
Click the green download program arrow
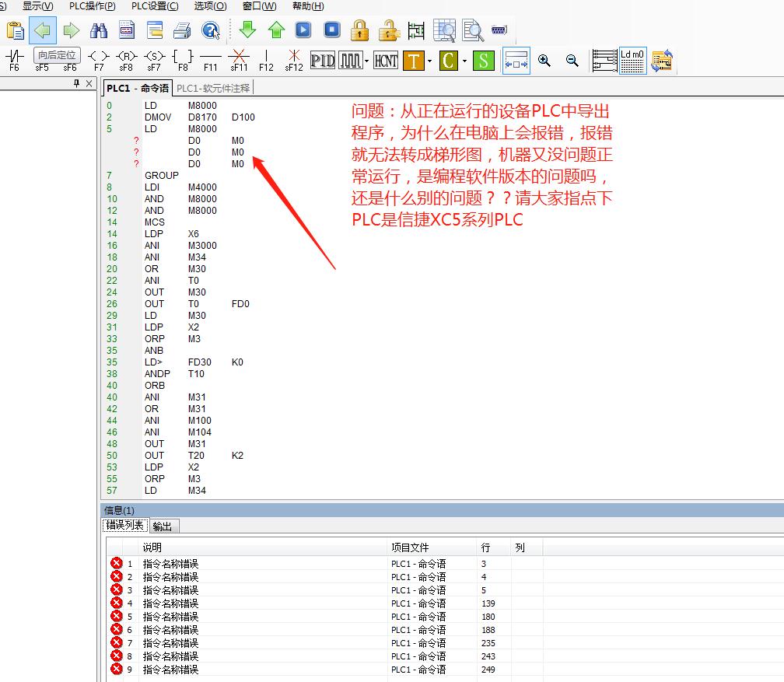click(248, 30)
